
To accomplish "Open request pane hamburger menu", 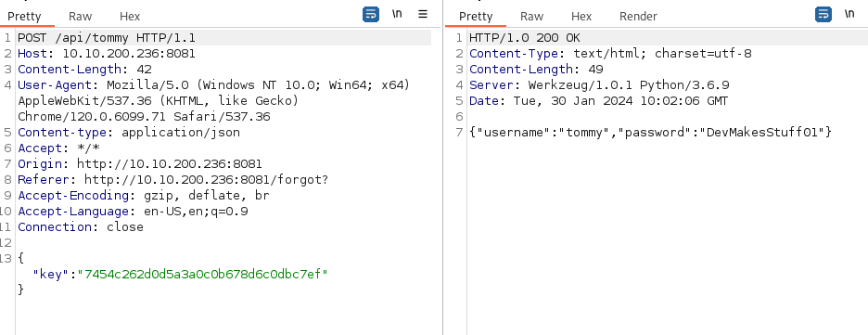I will click(423, 15).
